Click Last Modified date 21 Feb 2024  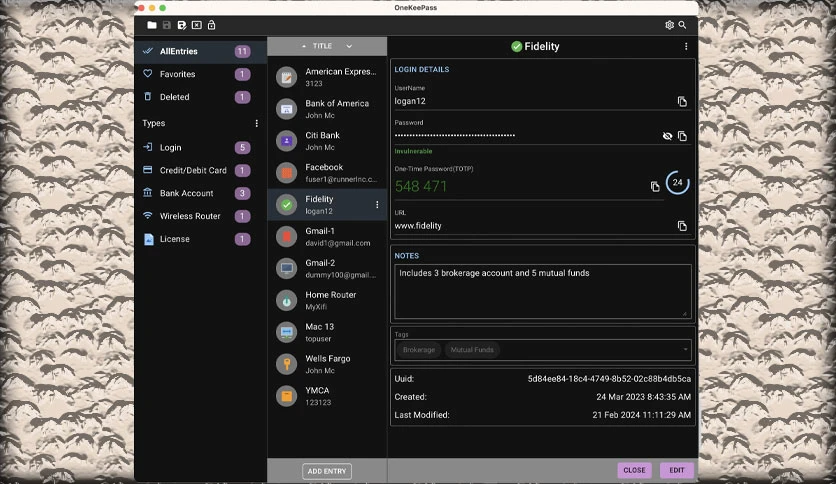click(641, 415)
